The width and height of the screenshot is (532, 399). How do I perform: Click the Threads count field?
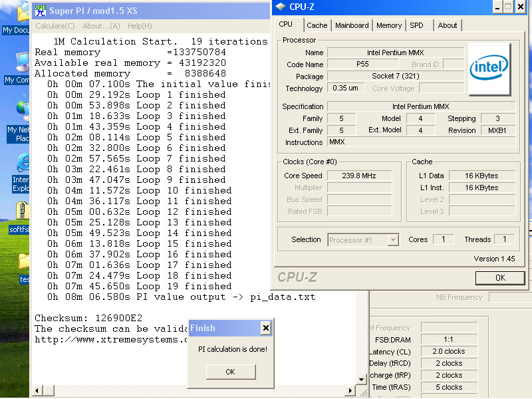[505, 239]
